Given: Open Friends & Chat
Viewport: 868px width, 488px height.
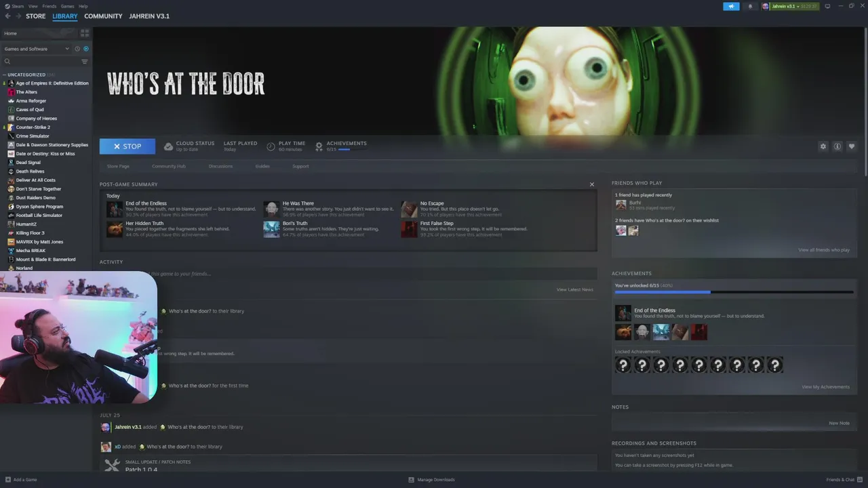Looking at the screenshot, I should click(x=844, y=480).
